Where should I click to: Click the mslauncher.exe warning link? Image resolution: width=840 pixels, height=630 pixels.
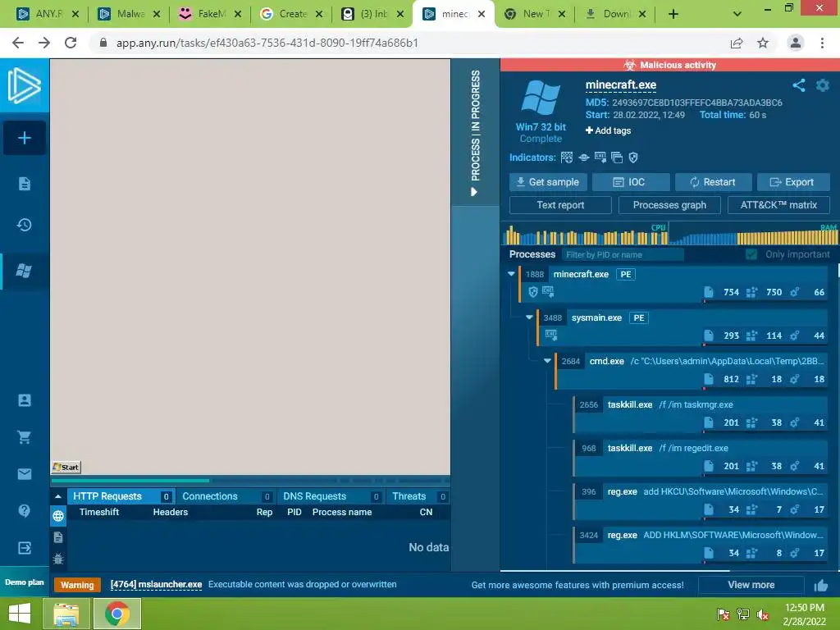(x=156, y=584)
